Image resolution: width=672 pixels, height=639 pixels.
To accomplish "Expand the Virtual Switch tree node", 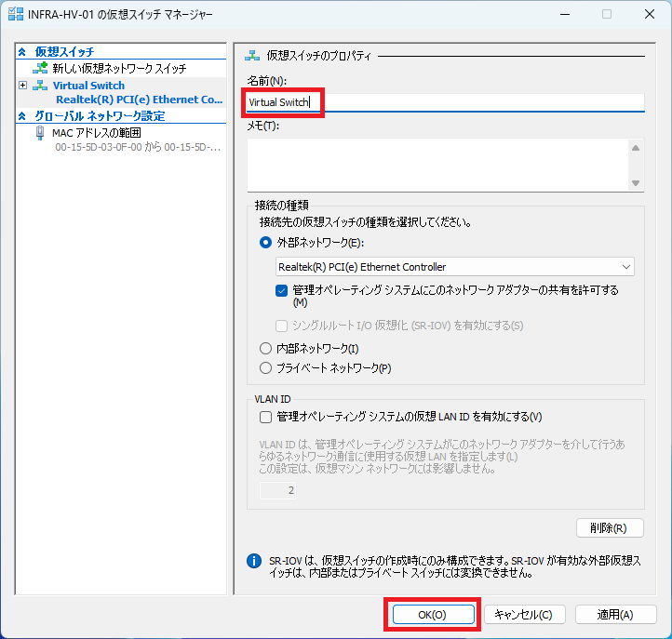I will [22, 86].
